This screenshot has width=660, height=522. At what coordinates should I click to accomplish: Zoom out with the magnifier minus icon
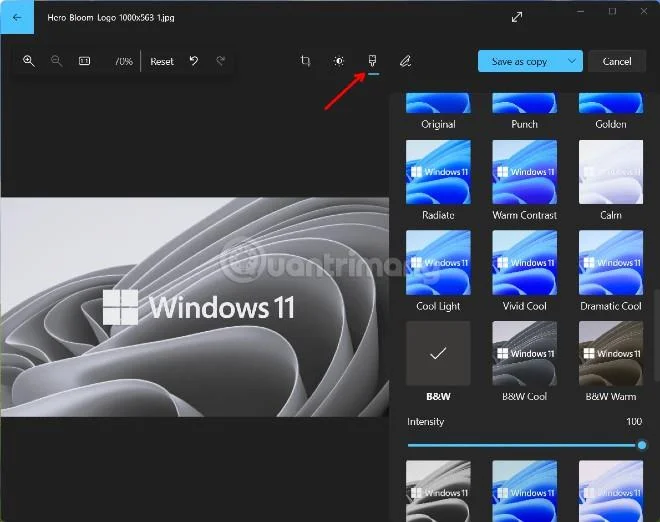click(56, 61)
